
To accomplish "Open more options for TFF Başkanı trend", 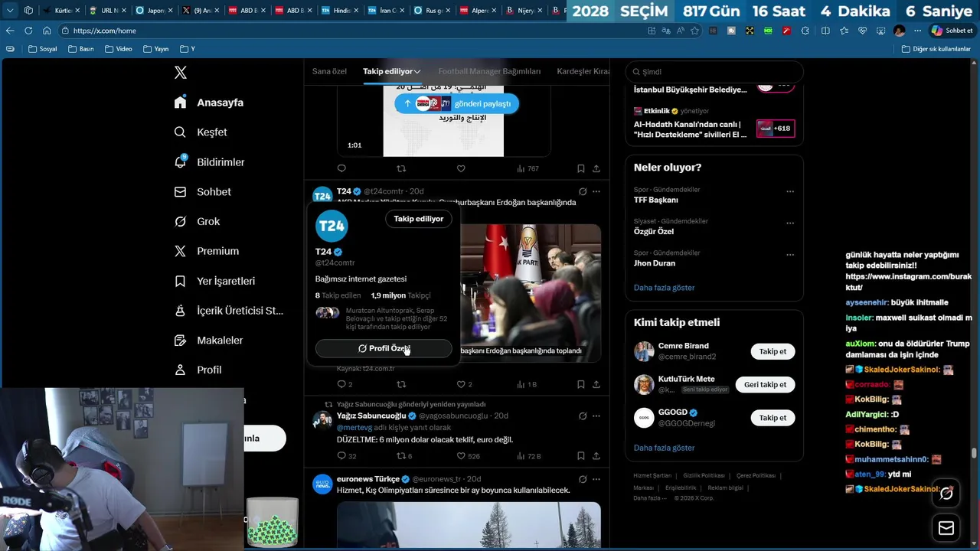I will 790,191.
